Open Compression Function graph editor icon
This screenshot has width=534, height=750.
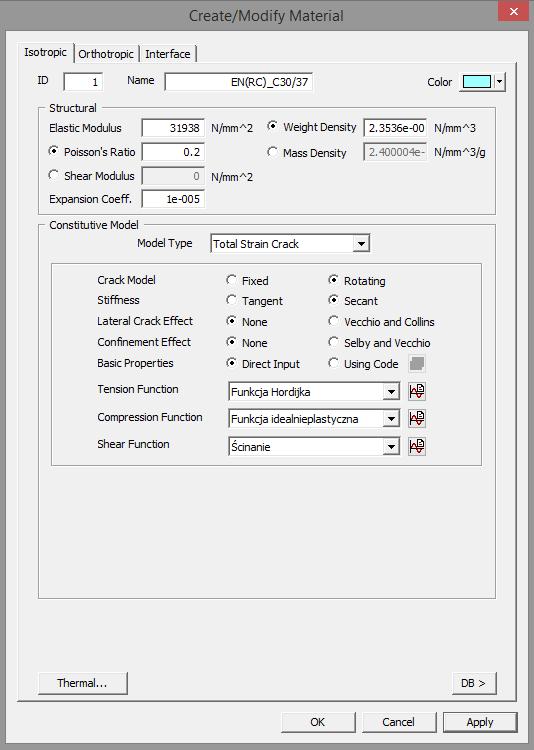[417, 419]
